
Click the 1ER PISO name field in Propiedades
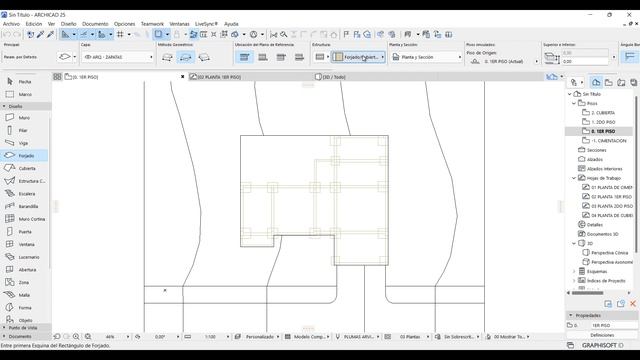click(613, 325)
